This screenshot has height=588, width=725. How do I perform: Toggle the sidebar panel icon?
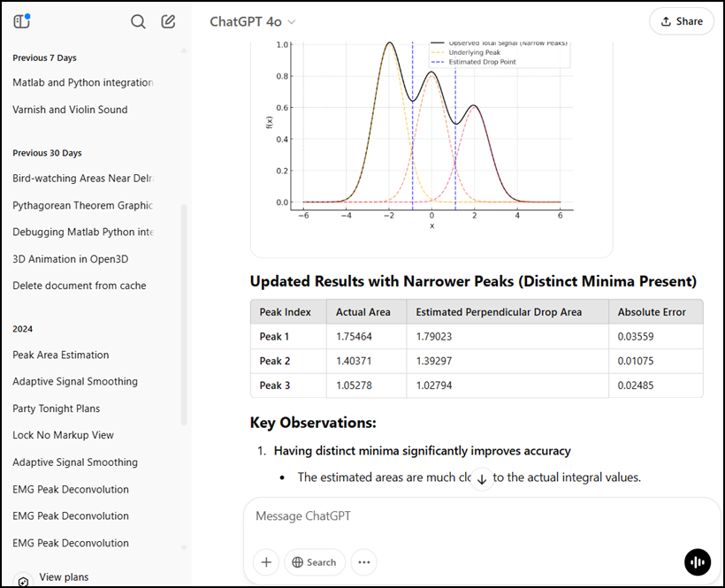click(x=22, y=21)
